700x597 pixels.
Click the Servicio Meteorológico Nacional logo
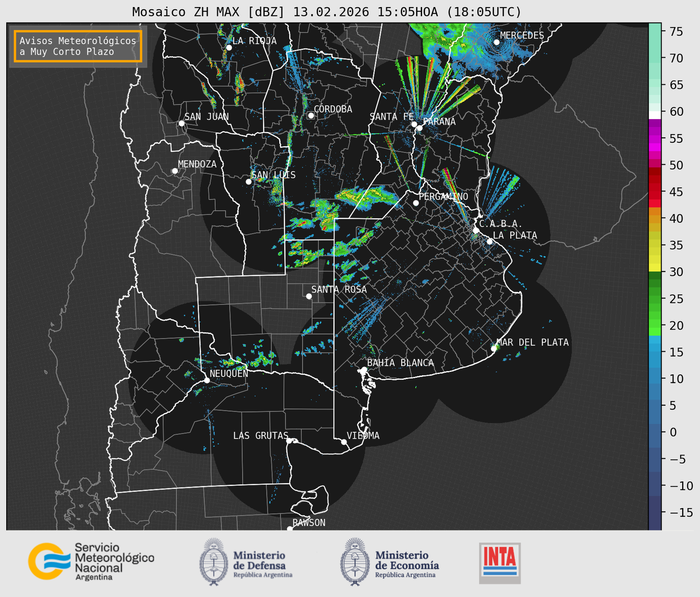tap(90, 561)
